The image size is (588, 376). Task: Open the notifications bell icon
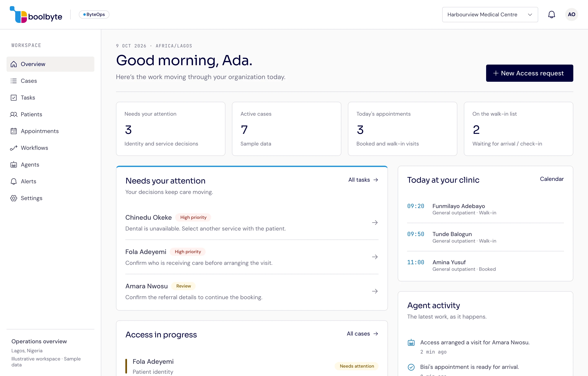pos(551,15)
